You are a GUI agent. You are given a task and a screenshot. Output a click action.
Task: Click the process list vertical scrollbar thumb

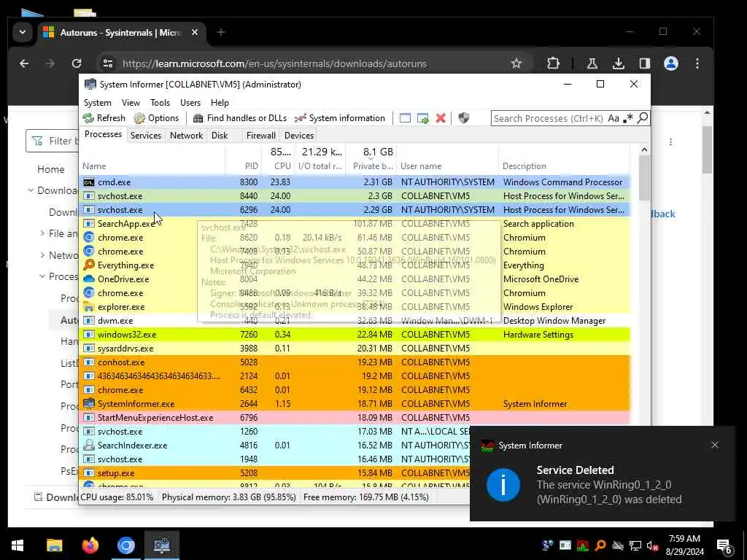point(644,178)
